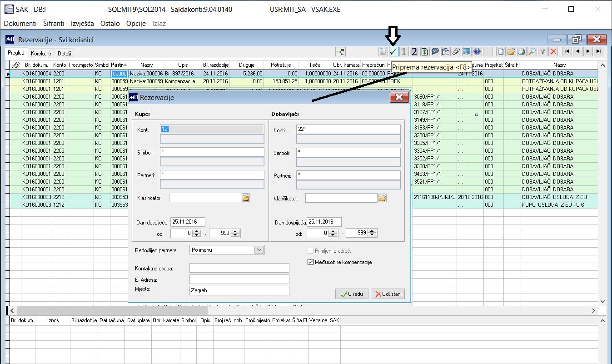Click Kupci Konti field with 12*
Viewport: 612px width, 364px height.
[212, 129]
